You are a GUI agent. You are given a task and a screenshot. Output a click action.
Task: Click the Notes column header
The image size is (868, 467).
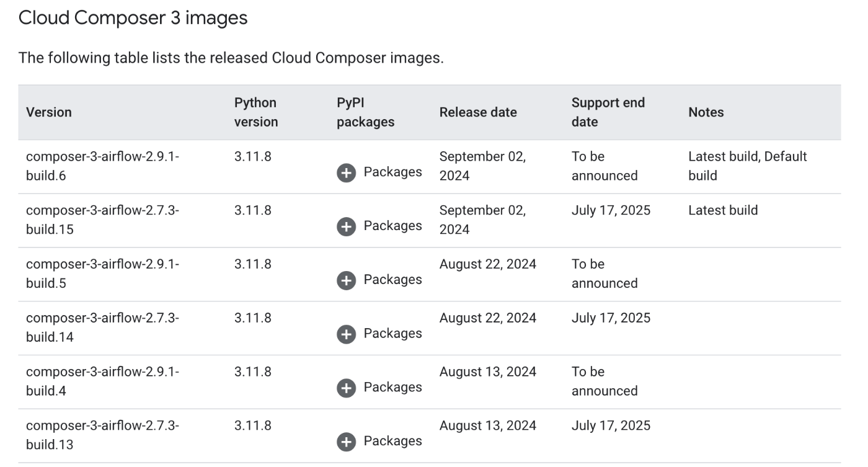(x=706, y=112)
